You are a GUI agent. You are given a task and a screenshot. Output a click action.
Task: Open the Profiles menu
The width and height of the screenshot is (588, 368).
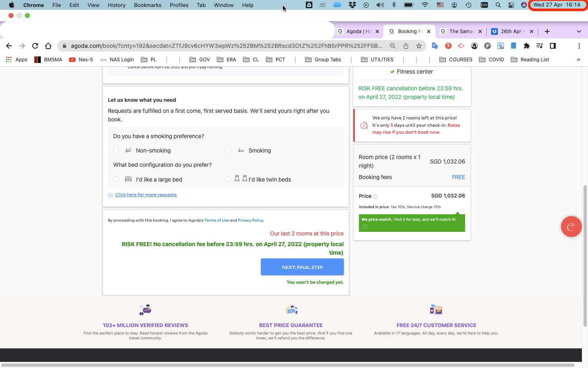tap(179, 5)
